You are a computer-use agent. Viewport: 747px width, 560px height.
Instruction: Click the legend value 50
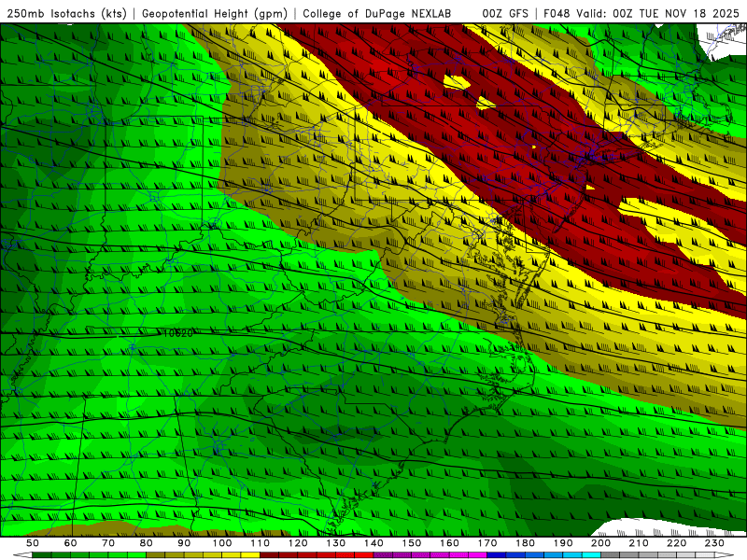(x=33, y=543)
